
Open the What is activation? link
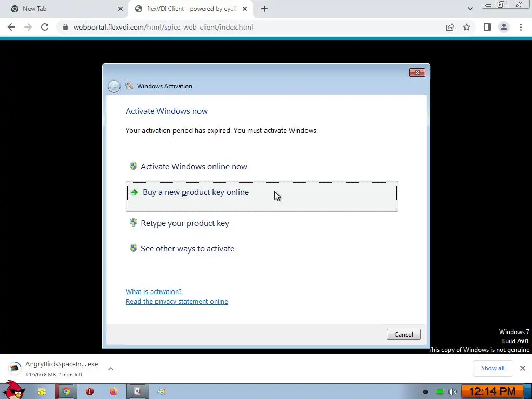point(154,292)
